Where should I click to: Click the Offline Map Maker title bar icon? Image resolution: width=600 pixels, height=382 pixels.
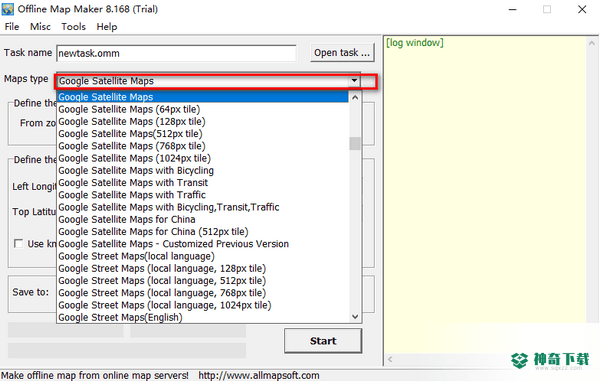click(8, 9)
